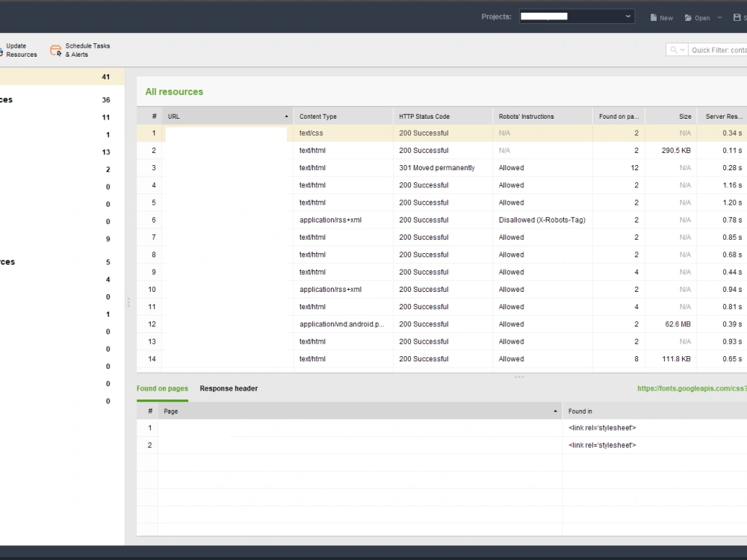Click first link rel='stylesheet' entry

tap(602, 428)
